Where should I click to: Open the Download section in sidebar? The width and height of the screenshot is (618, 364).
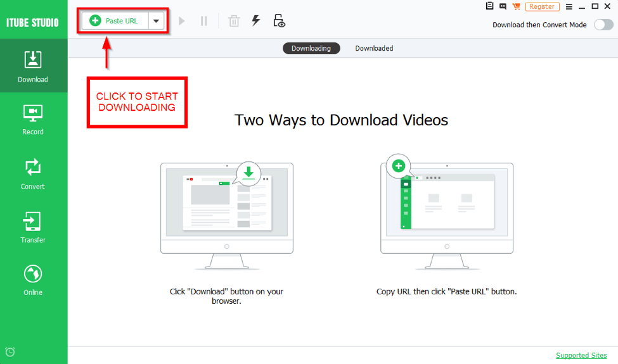[x=33, y=66]
